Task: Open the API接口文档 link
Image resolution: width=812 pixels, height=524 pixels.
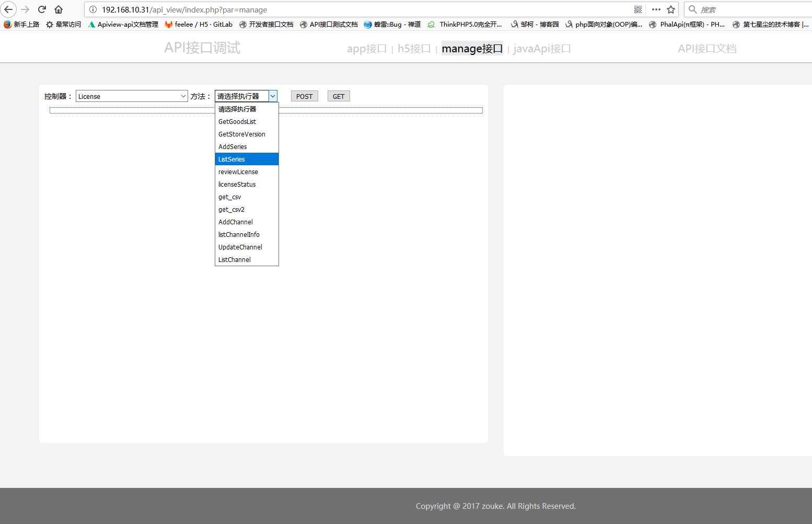Action: click(x=707, y=49)
